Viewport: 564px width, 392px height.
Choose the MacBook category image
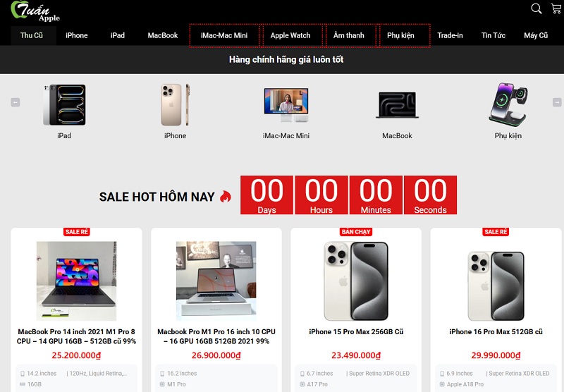(397, 105)
